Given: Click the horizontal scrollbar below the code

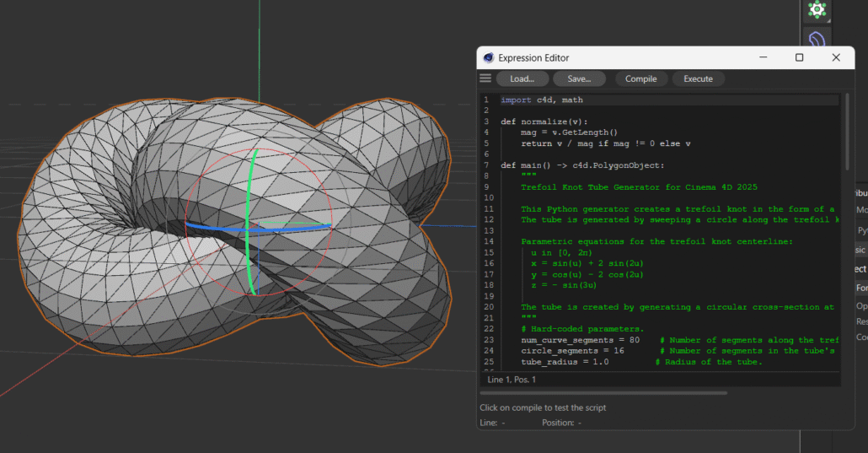Looking at the screenshot, I should click(x=603, y=392).
